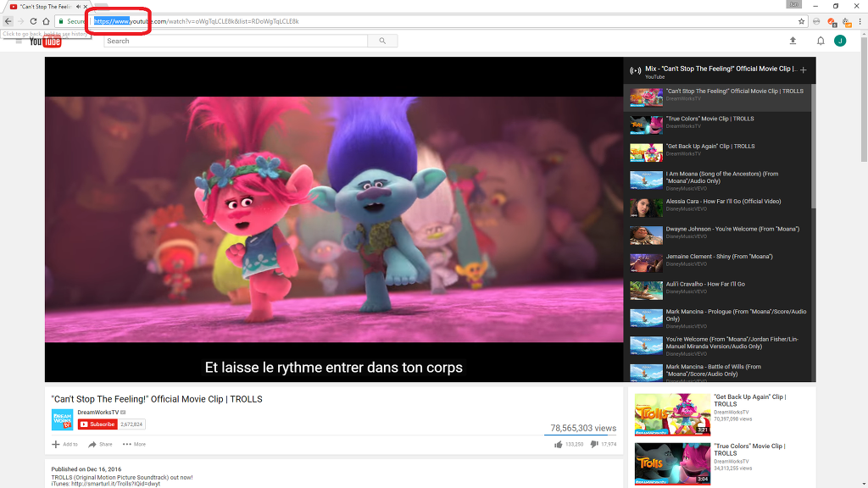The image size is (868, 488).
Task: Reload the page with the refresh icon
Action: pyautogui.click(x=33, y=21)
